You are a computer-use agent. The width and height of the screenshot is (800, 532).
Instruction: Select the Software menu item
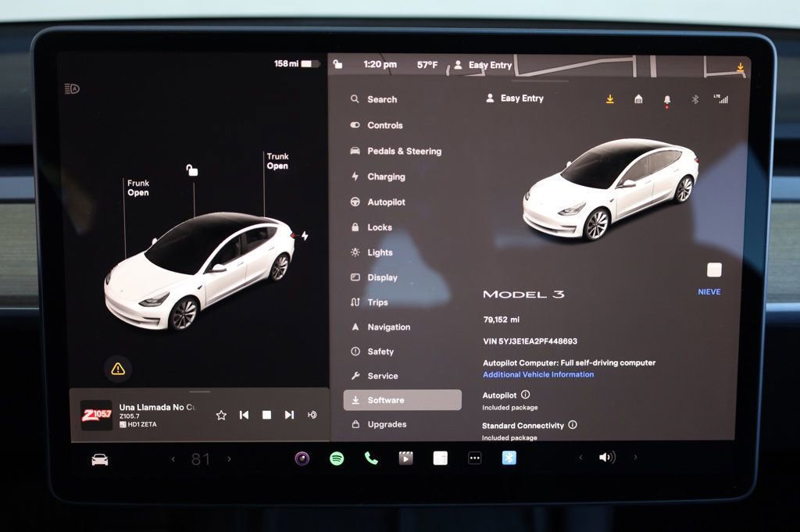tap(402, 401)
